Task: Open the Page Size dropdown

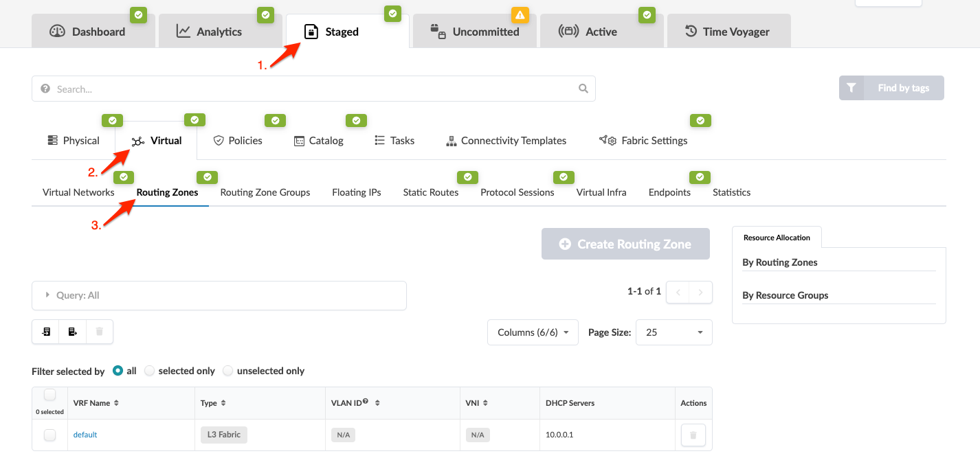Action: pos(673,332)
